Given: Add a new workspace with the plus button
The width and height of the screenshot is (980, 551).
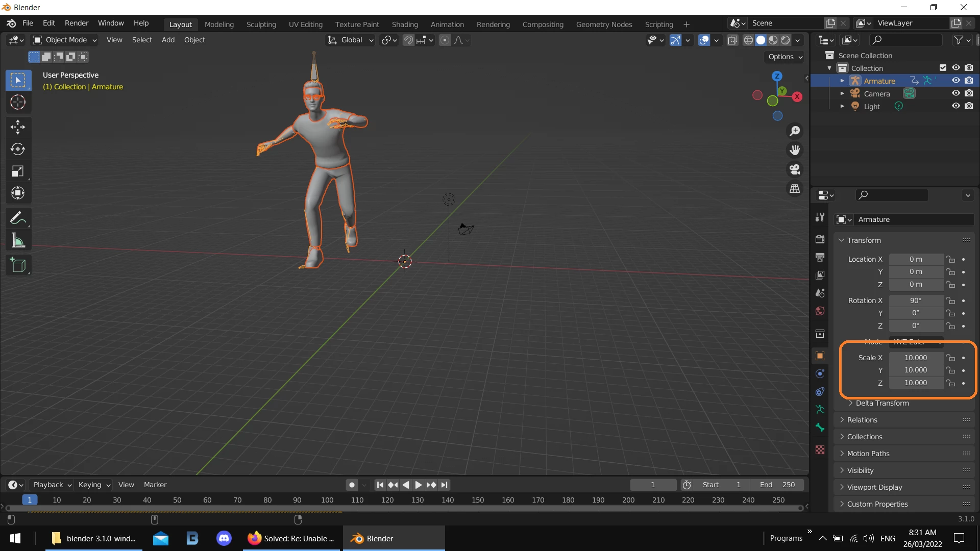Looking at the screenshot, I should (687, 24).
